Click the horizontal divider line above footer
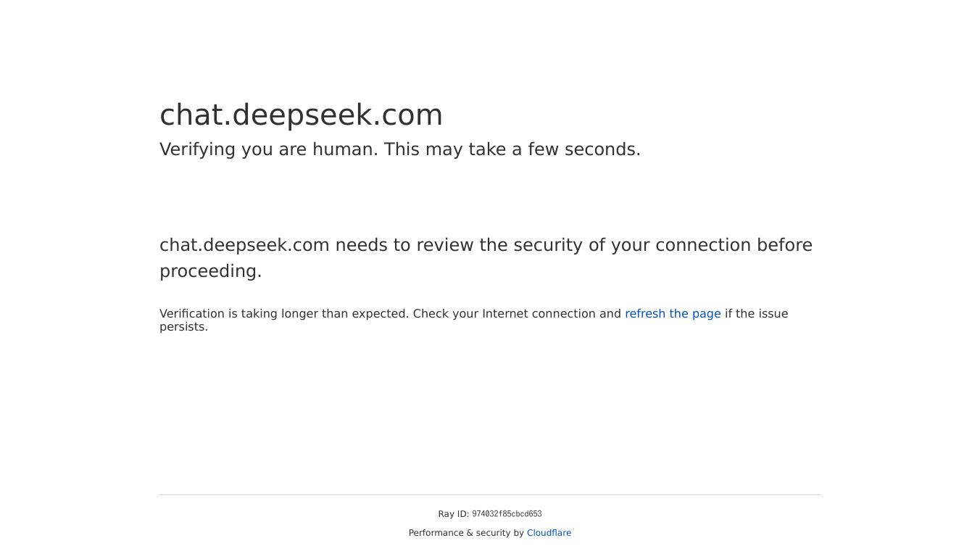The image size is (980, 551). (489, 494)
